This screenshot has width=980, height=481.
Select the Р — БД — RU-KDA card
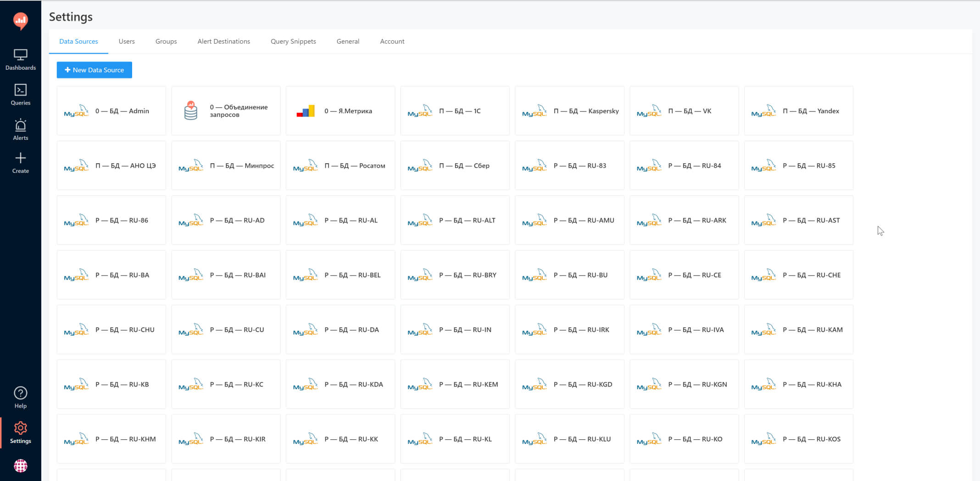(x=340, y=384)
